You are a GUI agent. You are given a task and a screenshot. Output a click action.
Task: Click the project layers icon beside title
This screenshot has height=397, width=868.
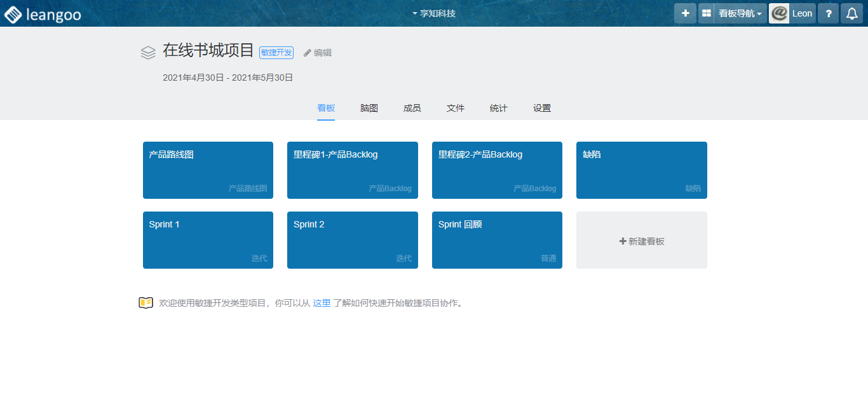(x=148, y=52)
